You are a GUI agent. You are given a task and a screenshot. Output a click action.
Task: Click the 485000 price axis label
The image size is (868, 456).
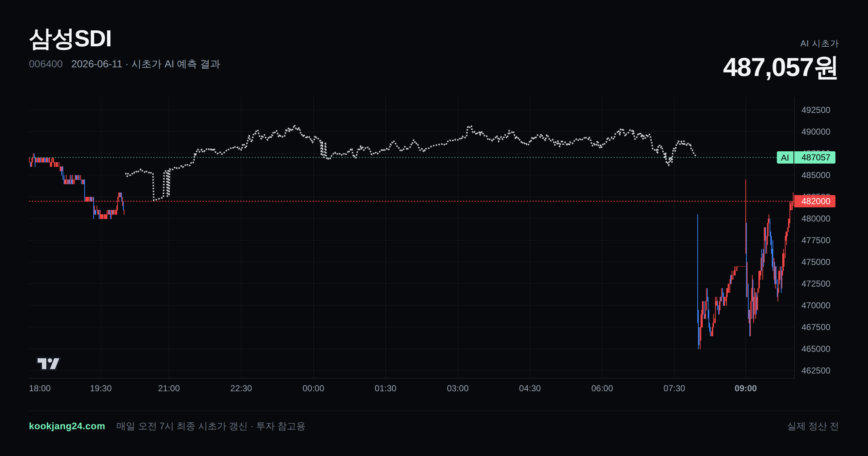pyautogui.click(x=816, y=175)
